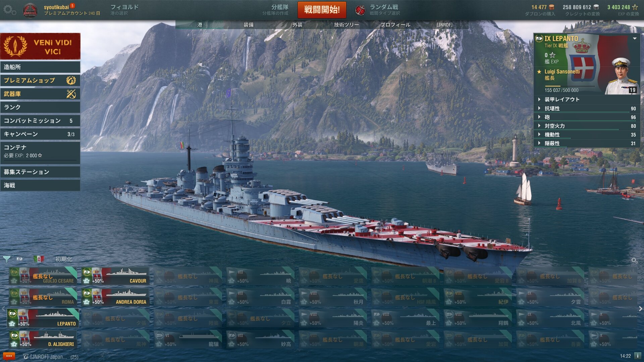Expand the 対空火力 anti-air stats row
This screenshot has width=644, height=362.
(x=587, y=126)
